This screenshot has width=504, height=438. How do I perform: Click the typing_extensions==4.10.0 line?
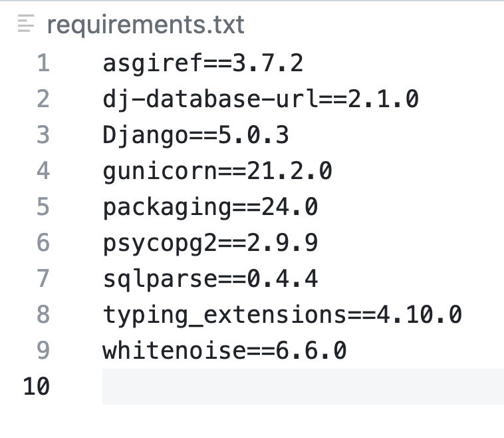click(x=282, y=315)
